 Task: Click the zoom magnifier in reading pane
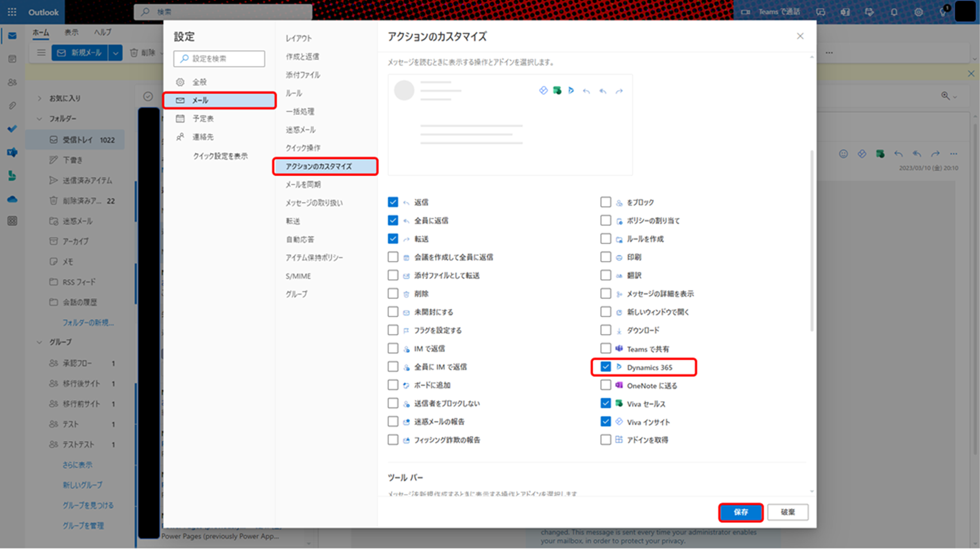pyautogui.click(x=945, y=96)
